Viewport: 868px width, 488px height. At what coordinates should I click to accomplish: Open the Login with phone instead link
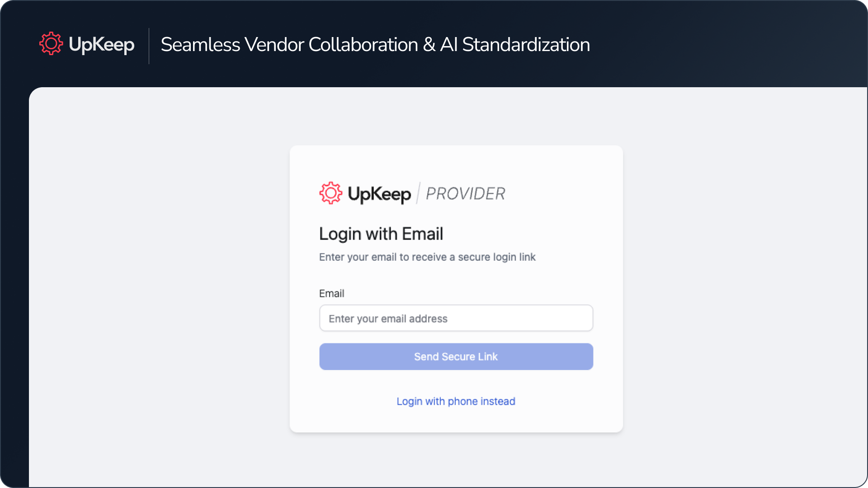[x=456, y=401]
